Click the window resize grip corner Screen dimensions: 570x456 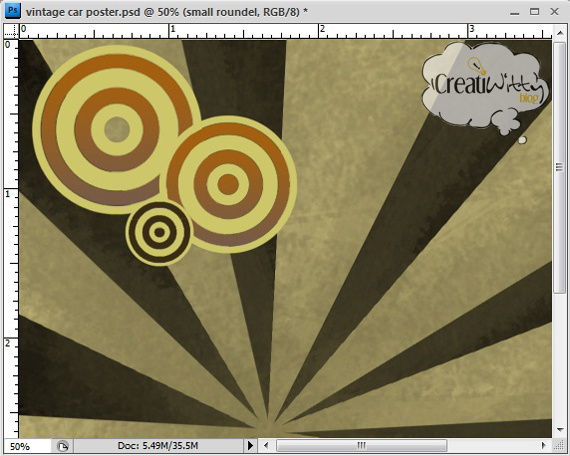(559, 446)
